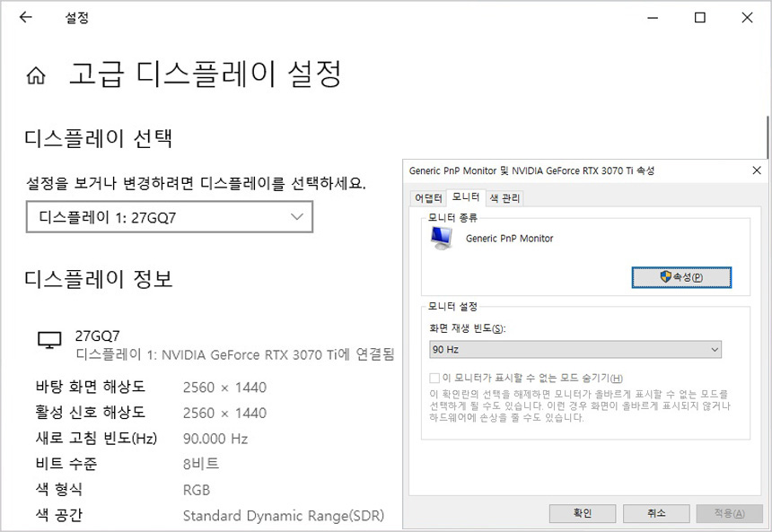The image size is (772, 532).
Task: Expand the 화면 재생 빈도 90 Hz dropdown
Action: click(x=575, y=349)
